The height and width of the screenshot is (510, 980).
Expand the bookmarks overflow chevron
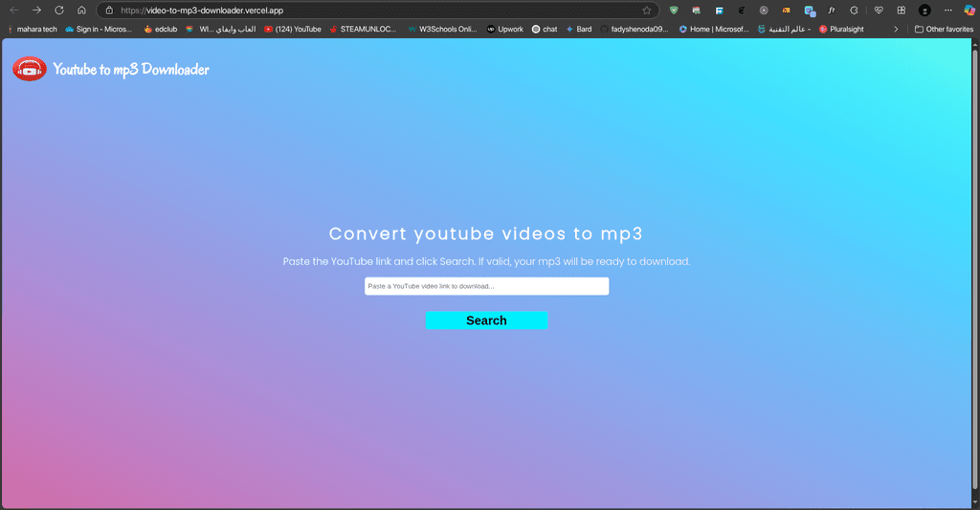(896, 29)
